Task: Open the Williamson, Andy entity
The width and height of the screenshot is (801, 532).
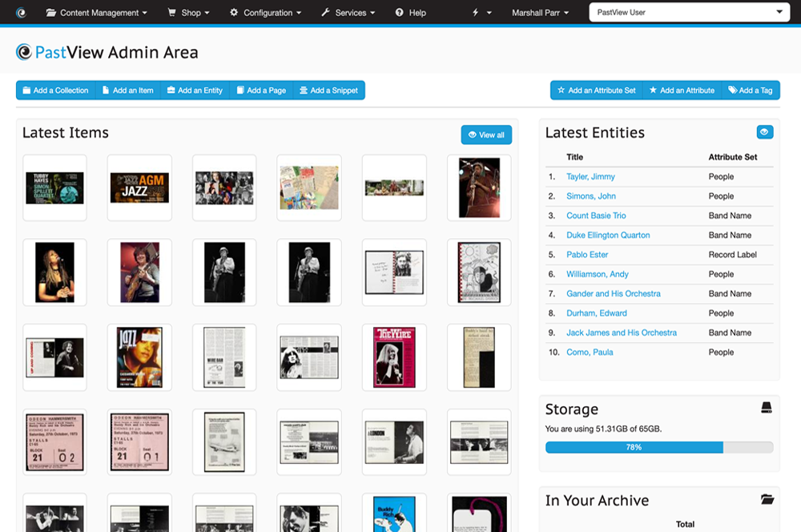Action: tap(598, 274)
